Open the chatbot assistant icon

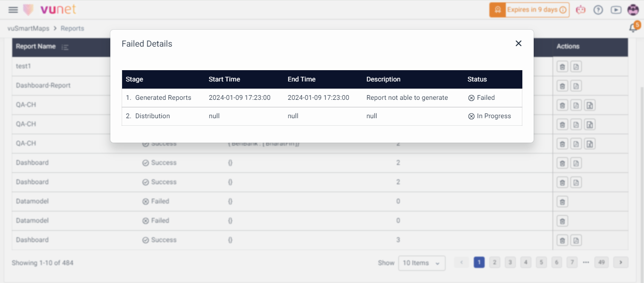[580, 10]
